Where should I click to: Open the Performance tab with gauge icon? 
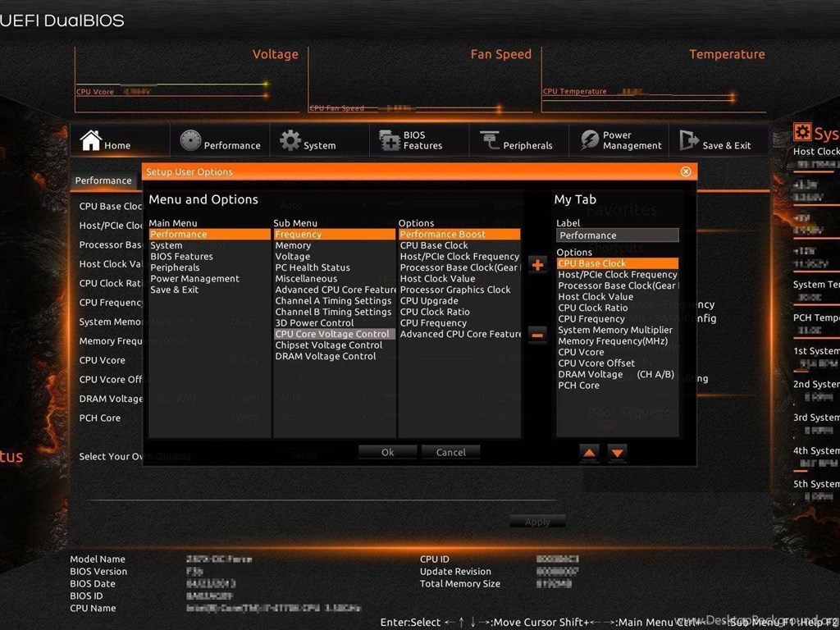tap(220, 140)
